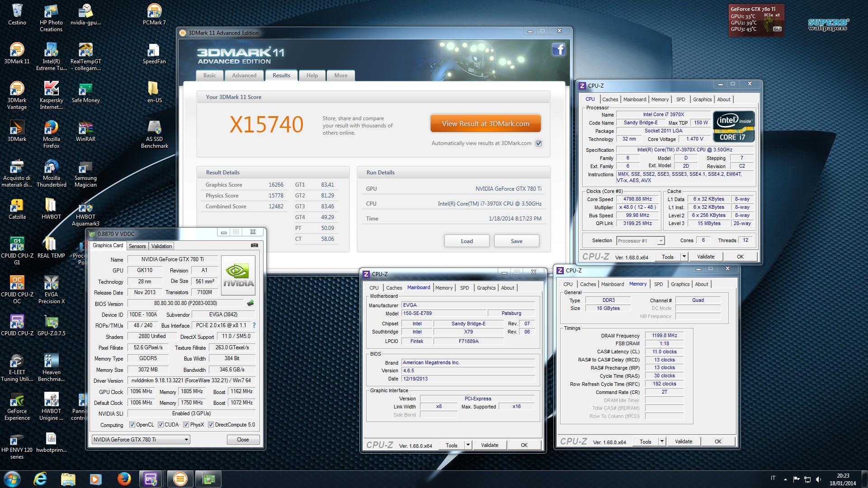
Task: Open AS SSD Benchmark icon
Action: coord(154,135)
